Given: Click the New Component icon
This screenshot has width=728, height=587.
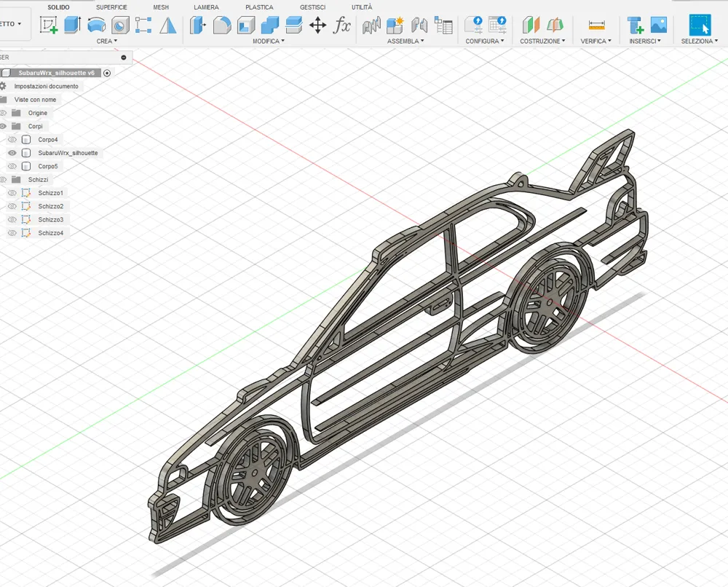Looking at the screenshot, I should coord(395,25).
